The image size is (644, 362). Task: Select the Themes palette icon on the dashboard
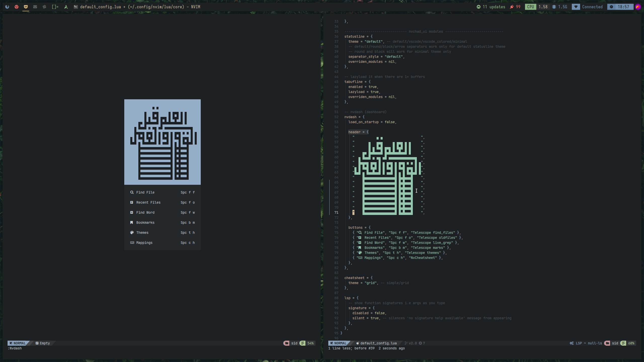point(132,233)
